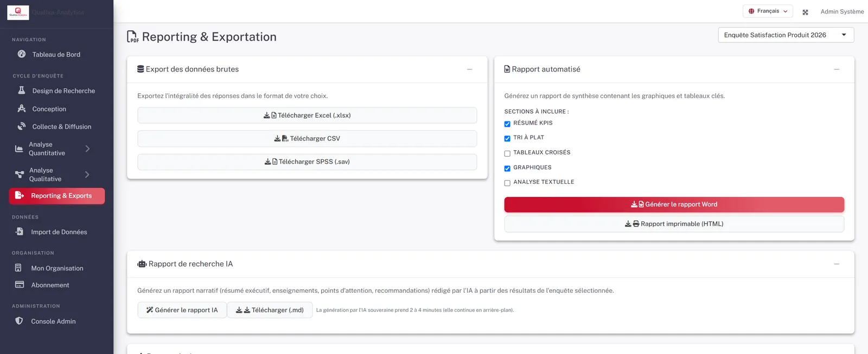Open the Français language selector
Screen dimensions: 868x354
(x=768, y=11)
